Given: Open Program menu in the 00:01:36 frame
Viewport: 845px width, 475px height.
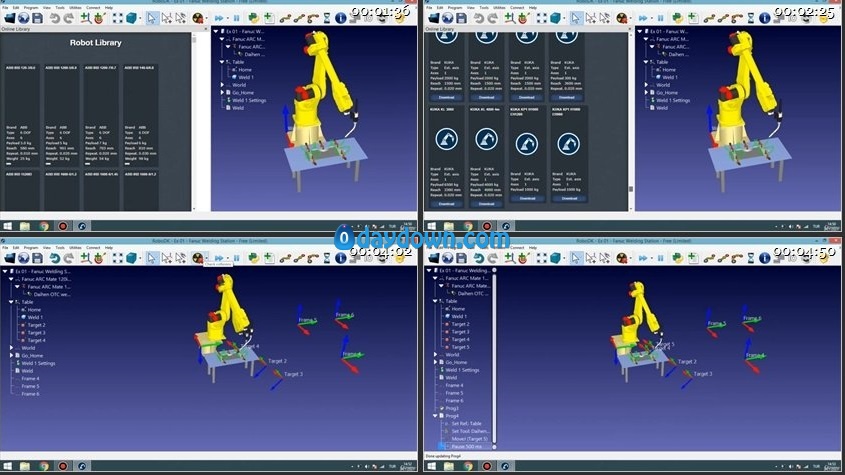Looking at the screenshot, I should click(31, 8).
